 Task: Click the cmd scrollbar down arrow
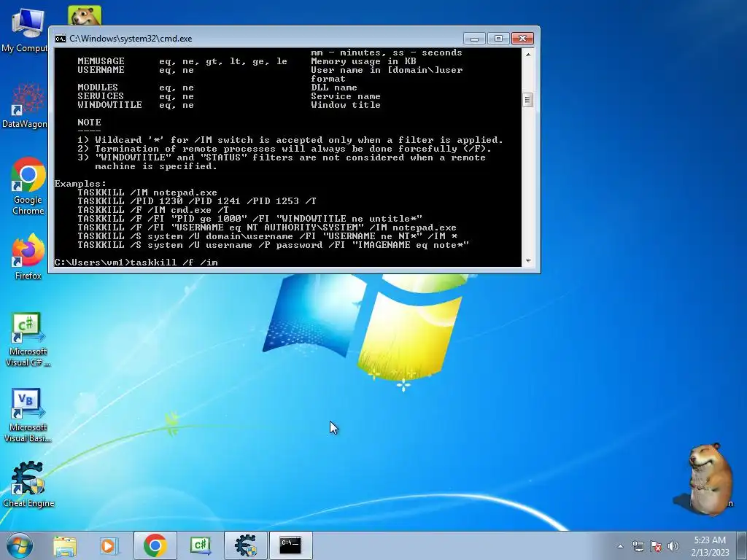527,261
